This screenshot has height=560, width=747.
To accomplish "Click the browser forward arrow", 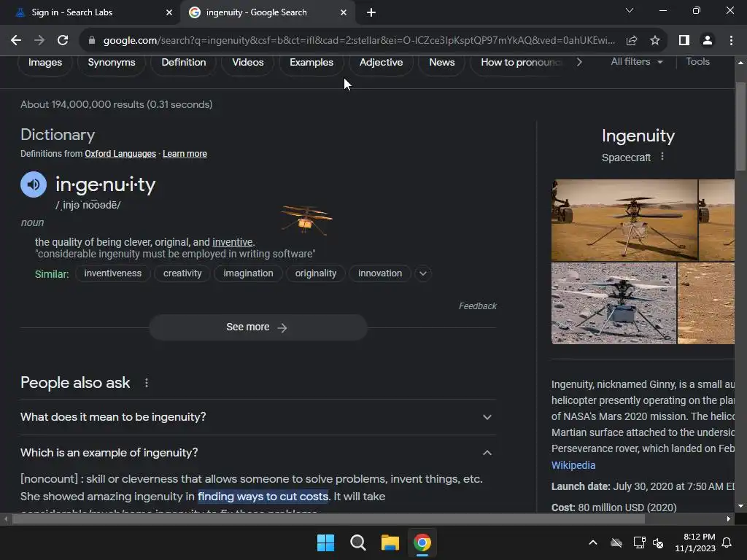I will click(39, 41).
